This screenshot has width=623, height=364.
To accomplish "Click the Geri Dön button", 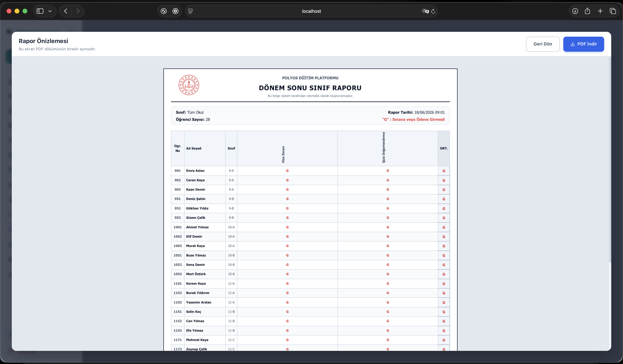I will tap(543, 44).
